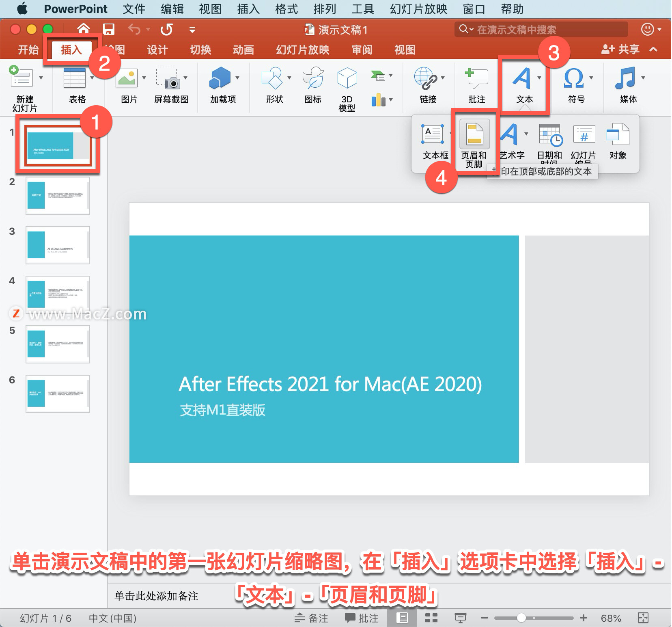Fit slide to window button

tap(643, 618)
